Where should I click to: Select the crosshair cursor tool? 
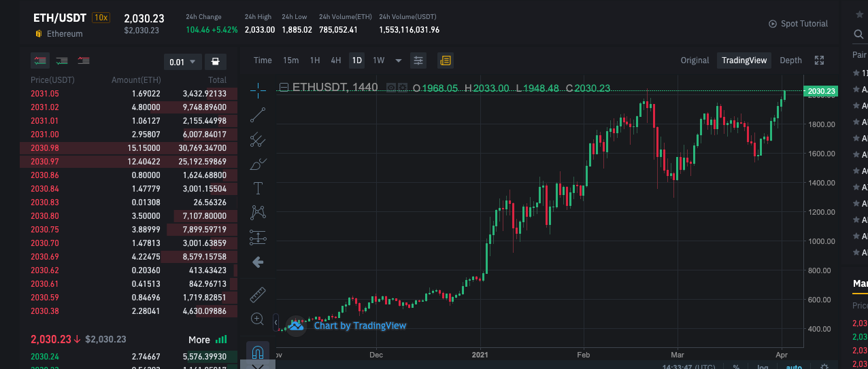click(x=258, y=89)
